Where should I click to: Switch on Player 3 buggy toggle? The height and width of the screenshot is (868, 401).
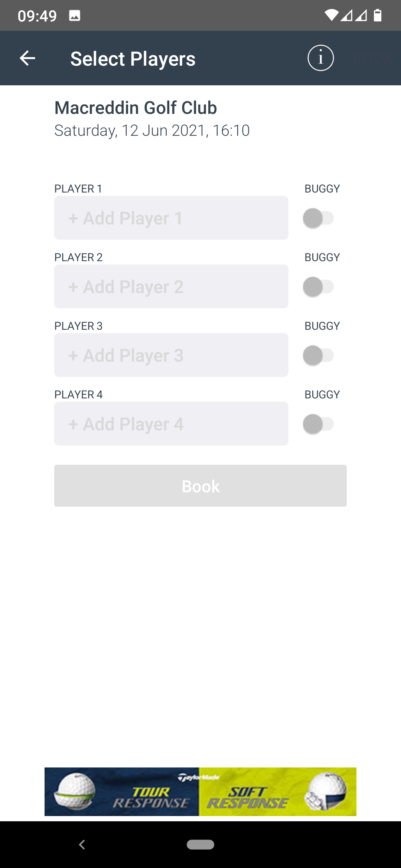point(318,355)
